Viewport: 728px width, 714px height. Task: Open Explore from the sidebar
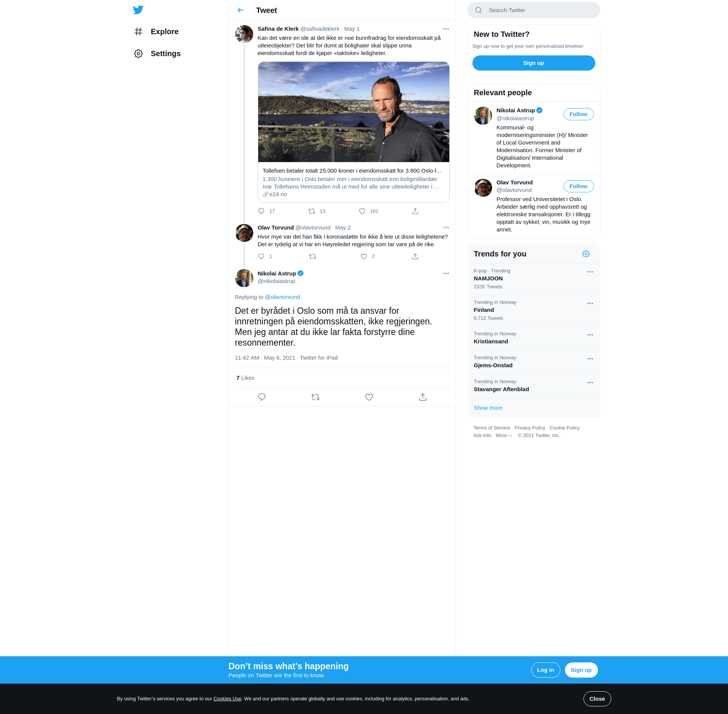click(x=156, y=31)
